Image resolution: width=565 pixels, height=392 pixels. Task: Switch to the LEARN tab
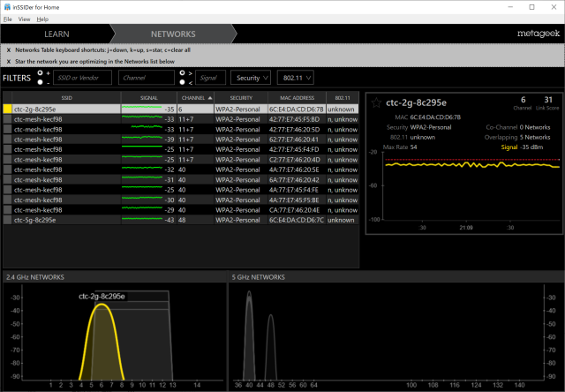pos(56,34)
